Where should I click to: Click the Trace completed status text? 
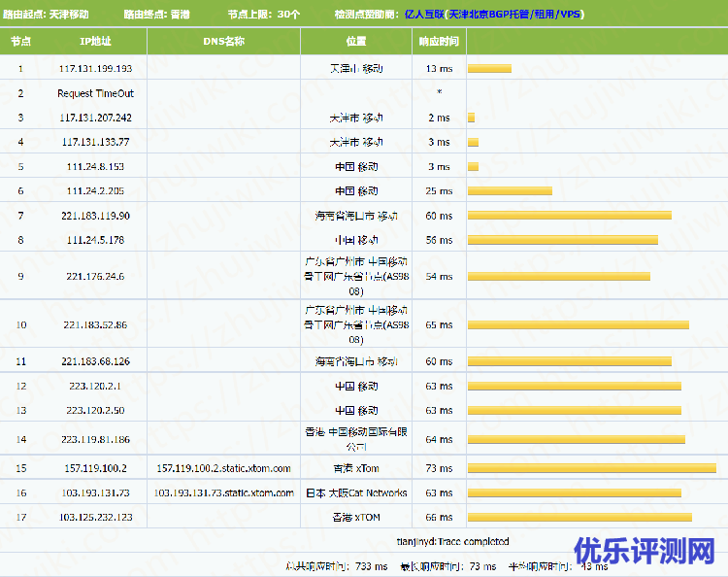(x=452, y=541)
